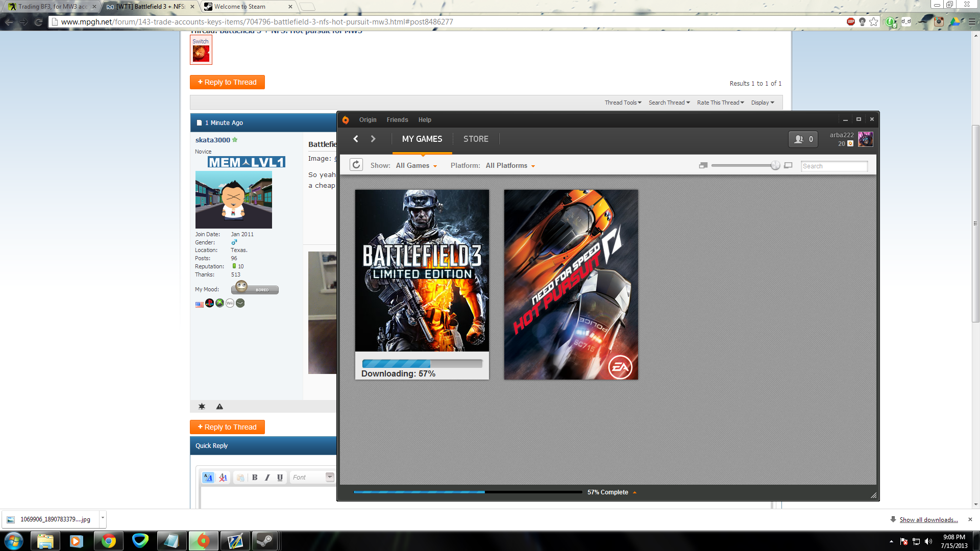Screen dimensions: 980x551
Task: Go back in Origin navigation
Action: 356,139
